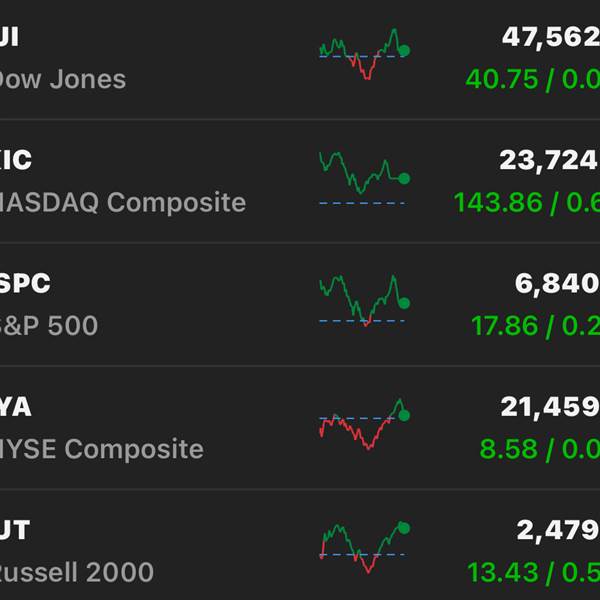Select the Dow Jones index name

pos(62,79)
